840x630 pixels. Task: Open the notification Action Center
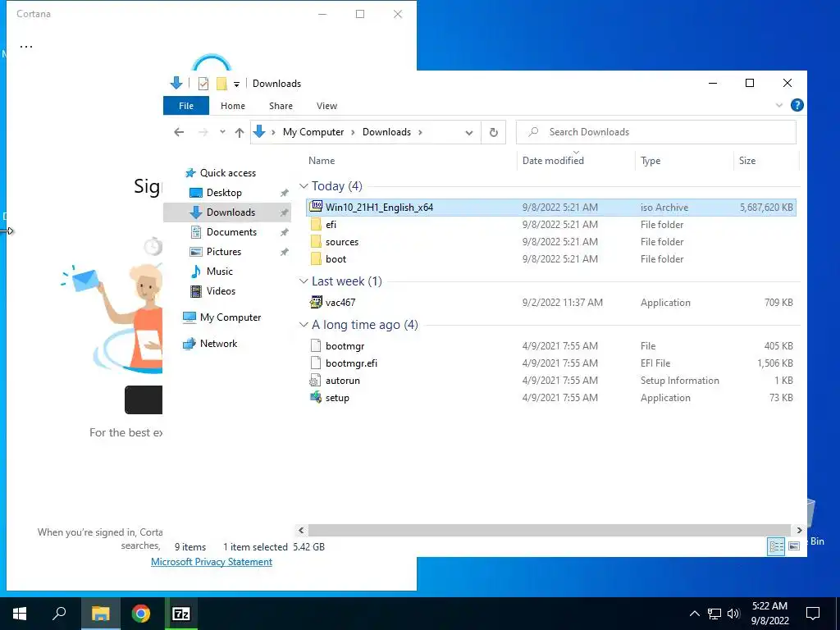click(813, 614)
